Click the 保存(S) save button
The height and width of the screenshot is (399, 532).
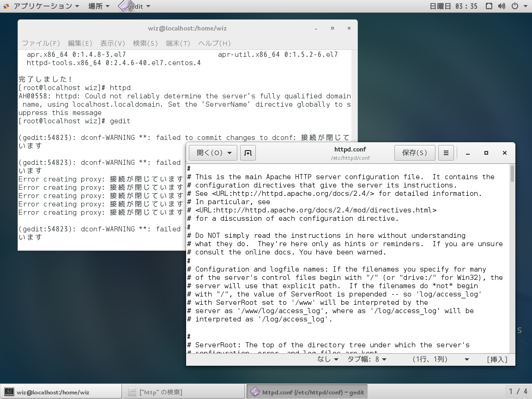pos(415,153)
